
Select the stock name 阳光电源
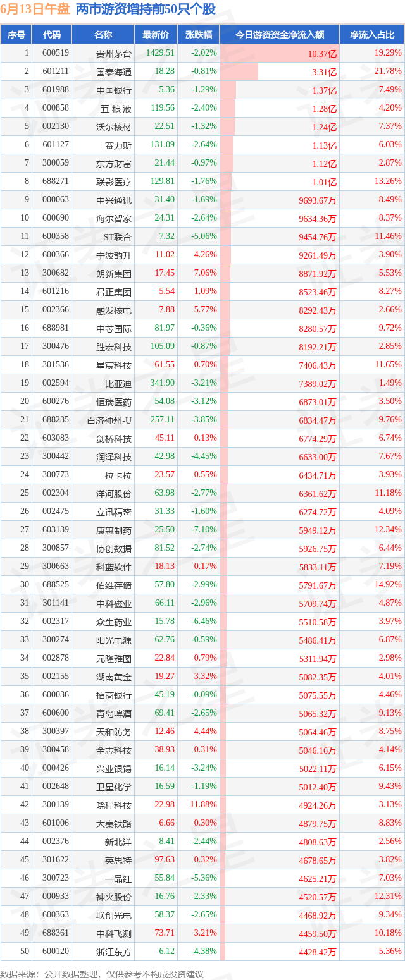tap(114, 640)
